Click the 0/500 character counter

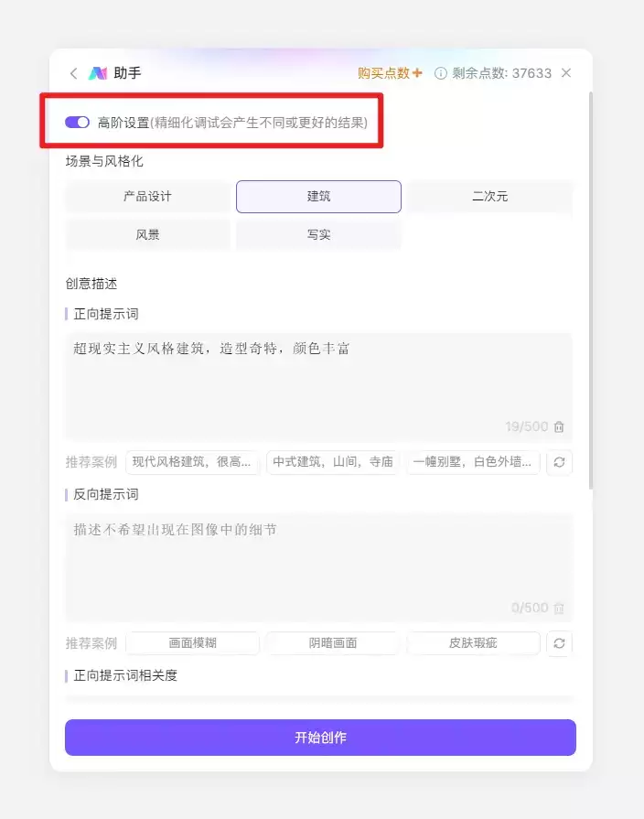tap(530, 608)
